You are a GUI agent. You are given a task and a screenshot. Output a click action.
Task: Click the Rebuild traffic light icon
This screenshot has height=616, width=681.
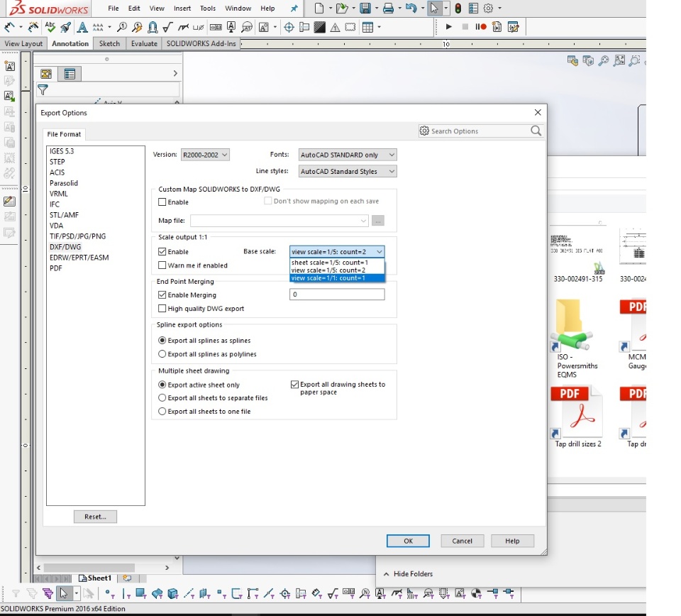(458, 9)
